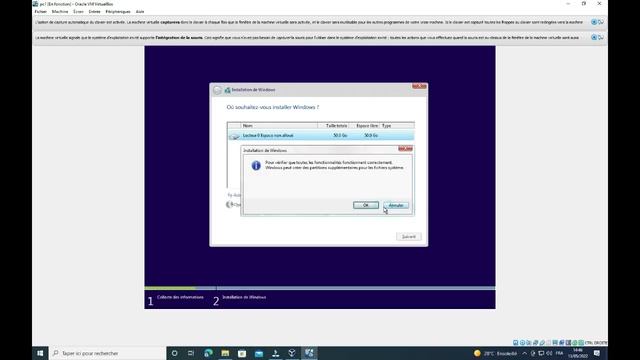This screenshot has height=360, width=640.
Task: Open the Windows notification center
Action: pyautogui.click(x=597, y=353)
